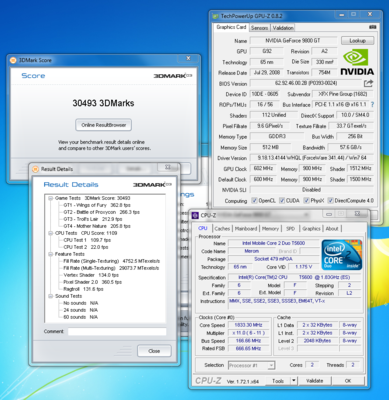Collapse the Feature Tests tree node
The image size is (389, 400).
coord(50,254)
